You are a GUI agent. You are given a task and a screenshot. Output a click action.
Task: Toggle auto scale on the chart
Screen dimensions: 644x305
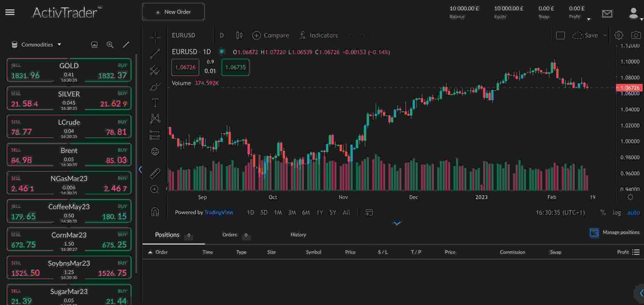point(633,213)
